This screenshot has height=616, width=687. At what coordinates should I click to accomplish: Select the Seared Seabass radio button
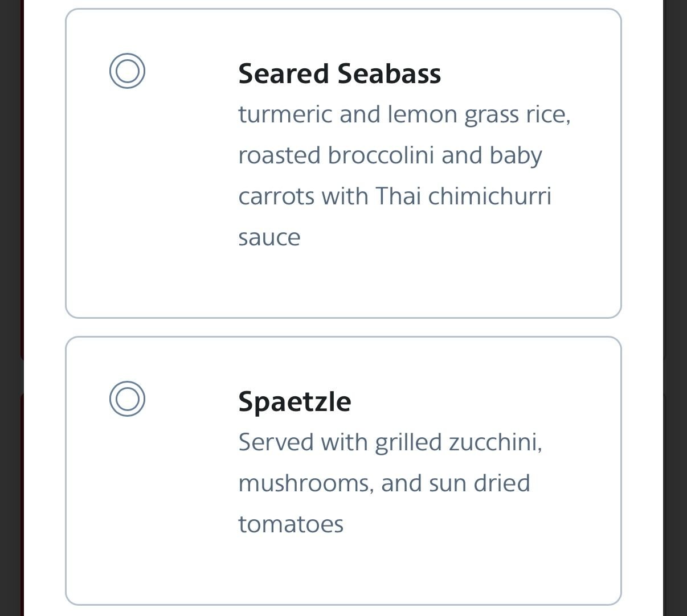pos(127,71)
